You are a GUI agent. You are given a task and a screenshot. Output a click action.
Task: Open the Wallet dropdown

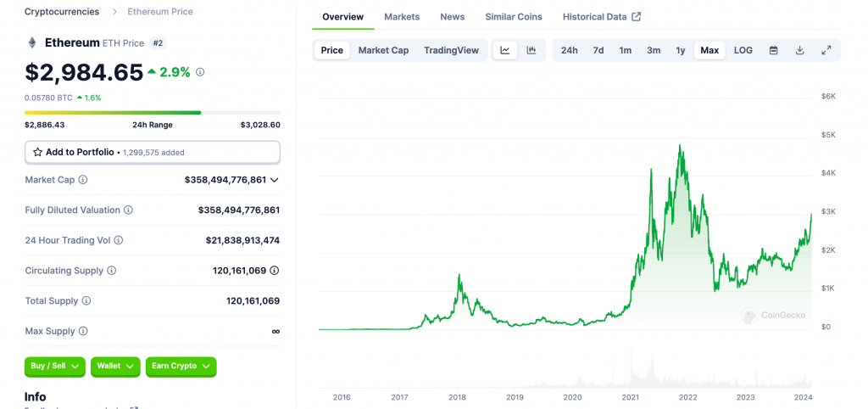tap(115, 367)
